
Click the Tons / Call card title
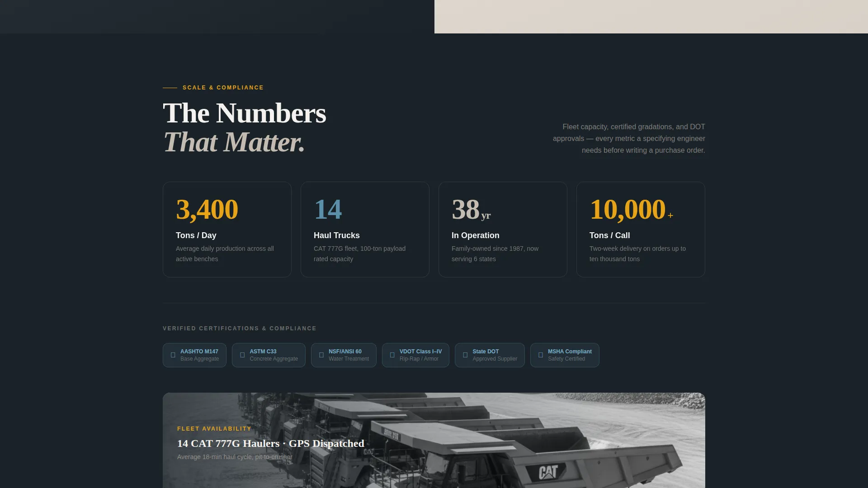pos(610,235)
